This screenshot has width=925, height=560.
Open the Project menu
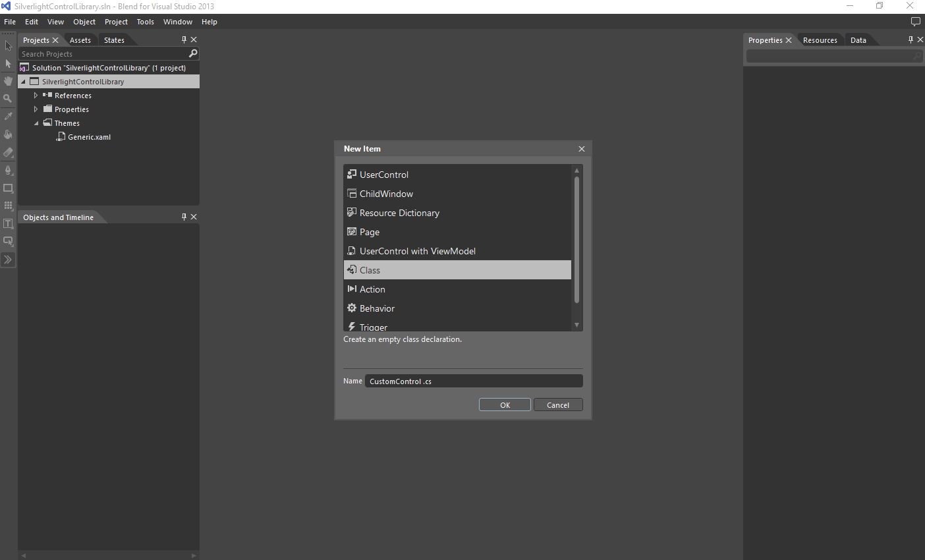tap(116, 22)
